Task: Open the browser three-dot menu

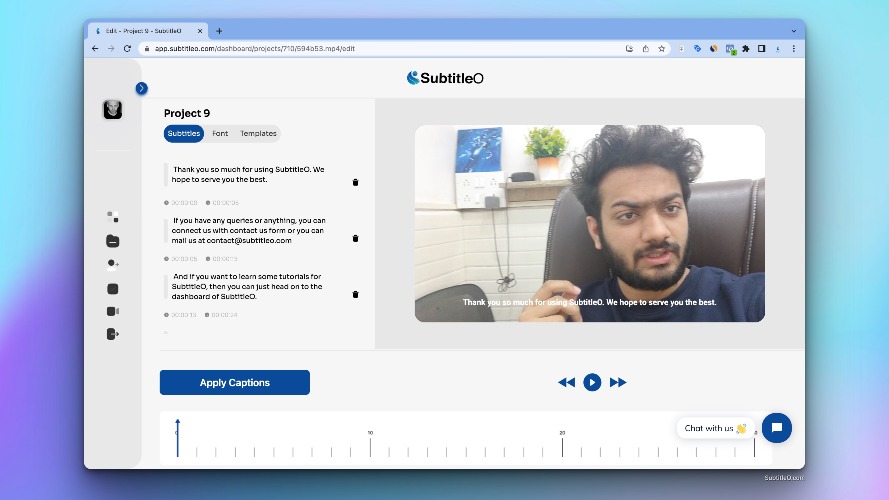Action: point(794,49)
